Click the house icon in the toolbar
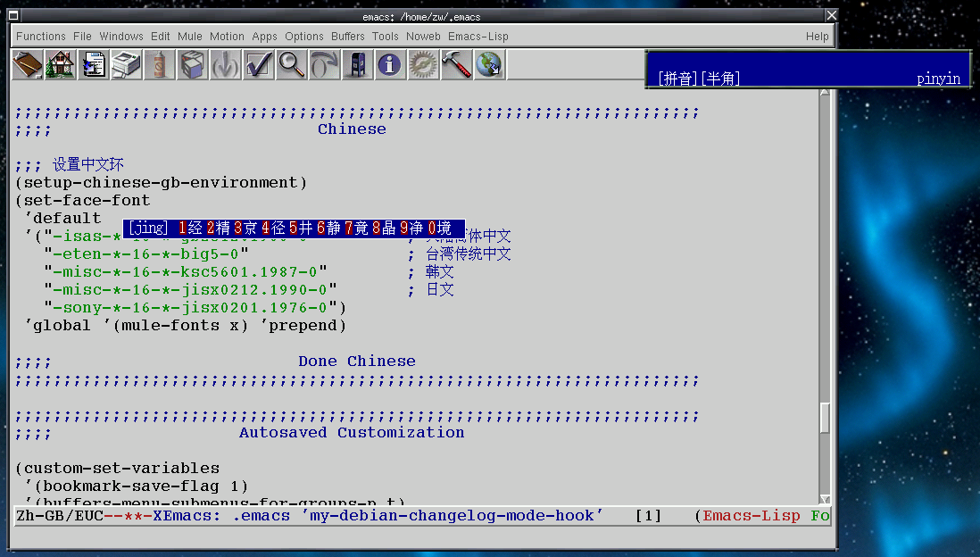The image size is (980, 557). (x=61, y=65)
